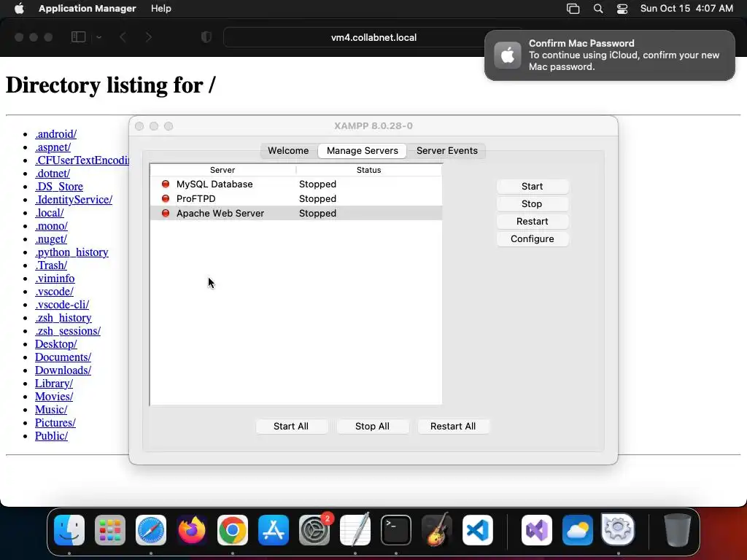Open the sidebar dropdown chevron in Safari
The image size is (747, 560).
(98, 37)
